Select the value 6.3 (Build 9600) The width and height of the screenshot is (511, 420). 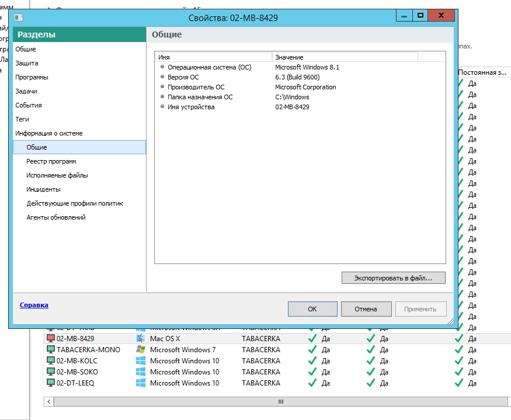[x=297, y=77]
